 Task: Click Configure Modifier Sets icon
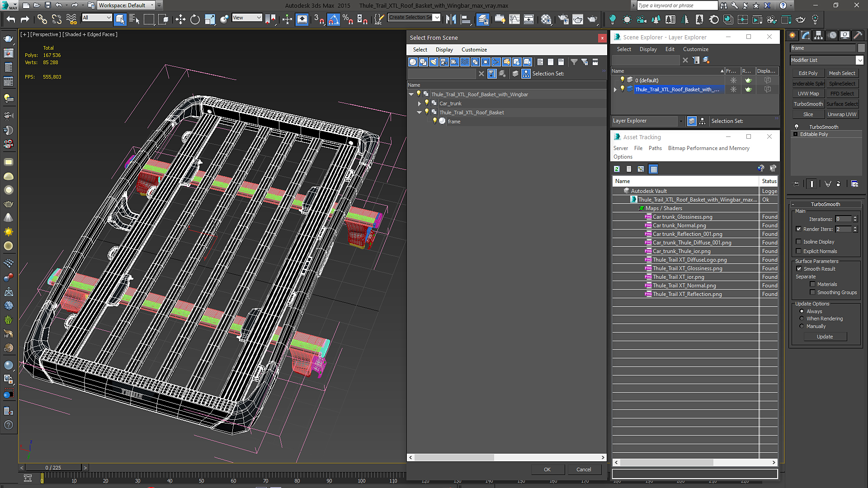854,184
